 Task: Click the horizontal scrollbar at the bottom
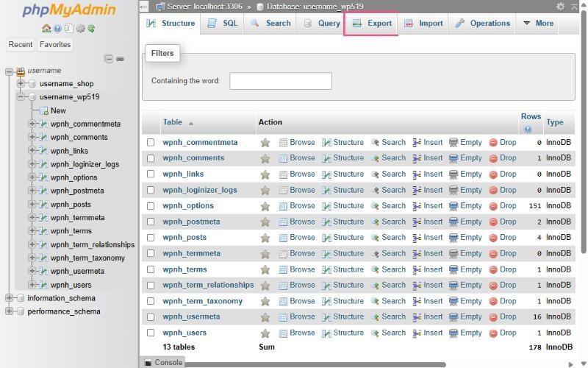click(315, 364)
